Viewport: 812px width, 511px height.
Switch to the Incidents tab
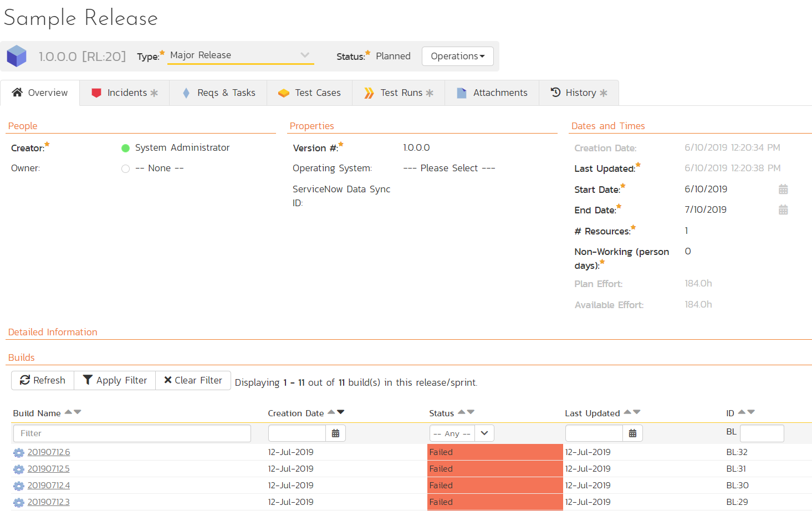(x=125, y=93)
